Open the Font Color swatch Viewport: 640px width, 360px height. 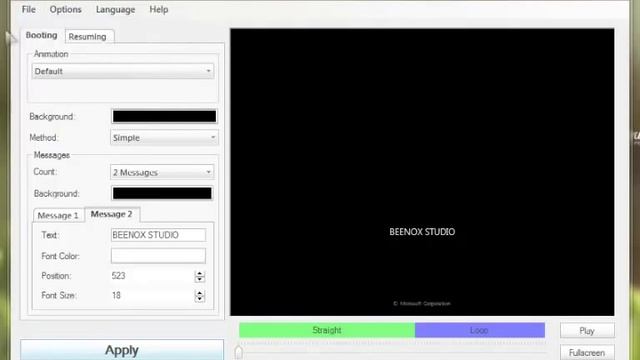tap(158, 256)
